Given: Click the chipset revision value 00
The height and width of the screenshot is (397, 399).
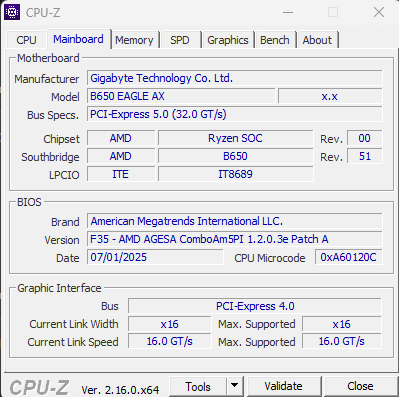Looking at the screenshot, I should click(364, 138).
